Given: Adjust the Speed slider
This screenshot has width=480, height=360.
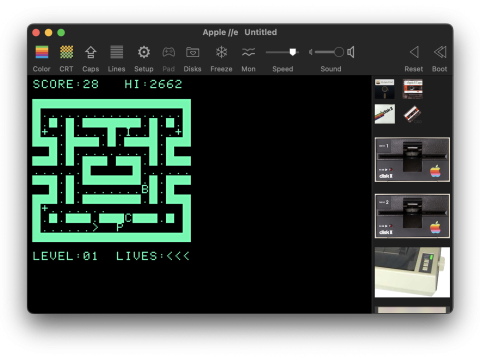Looking at the screenshot, I should (282, 52).
